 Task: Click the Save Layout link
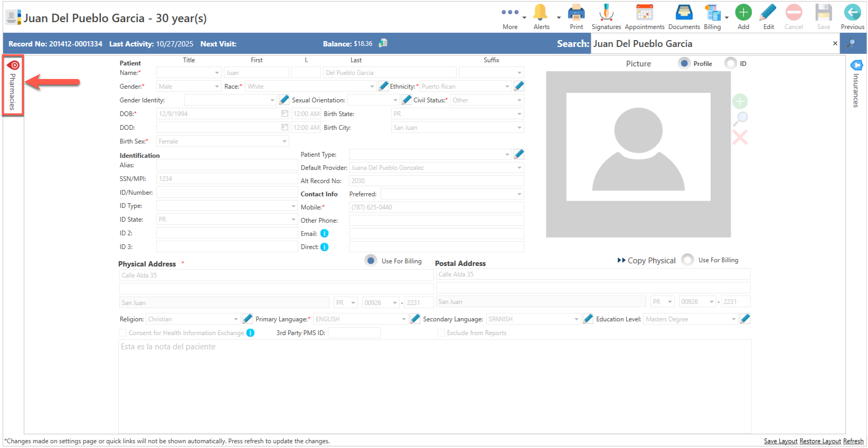point(780,441)
